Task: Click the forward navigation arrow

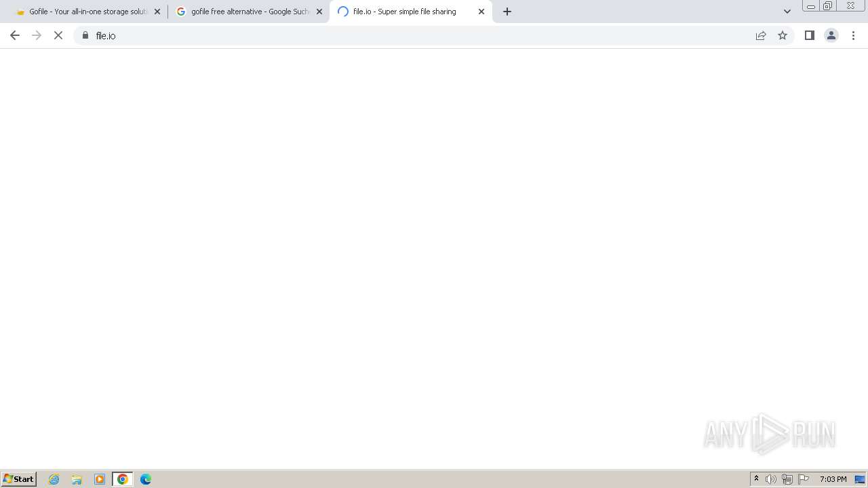Action: (x=37, y=35)
